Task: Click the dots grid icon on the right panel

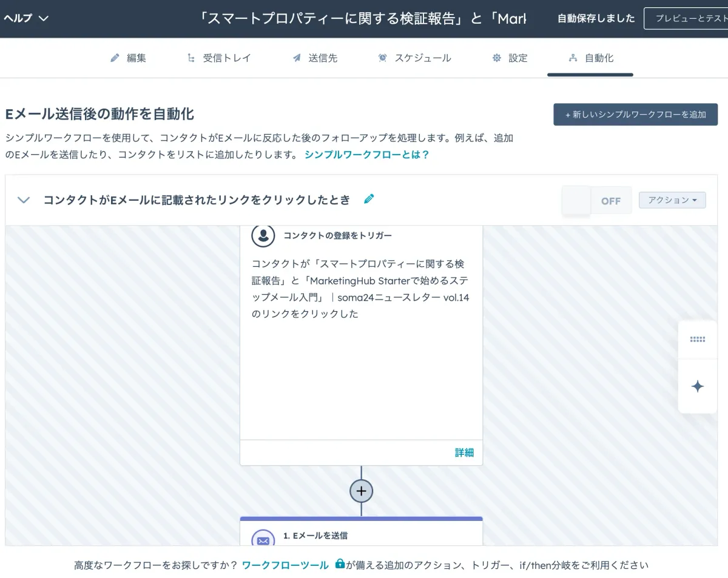Action: coord(698,340)
